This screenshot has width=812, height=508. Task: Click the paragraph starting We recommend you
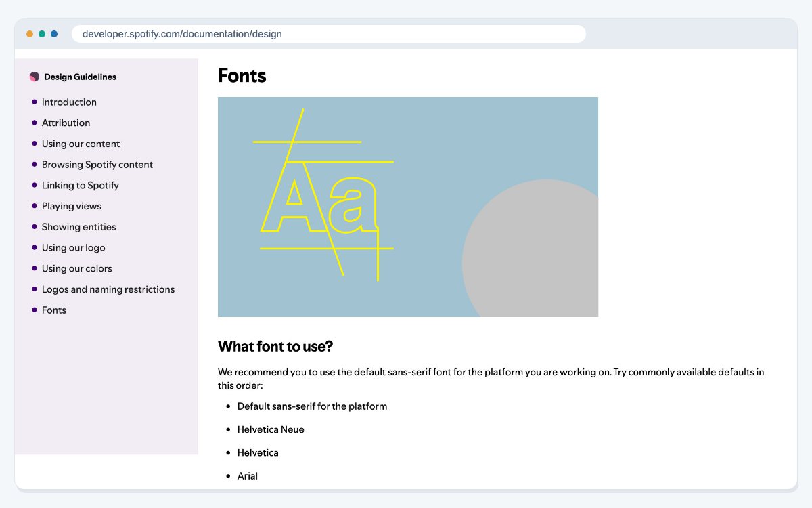[x=491, y=379]
